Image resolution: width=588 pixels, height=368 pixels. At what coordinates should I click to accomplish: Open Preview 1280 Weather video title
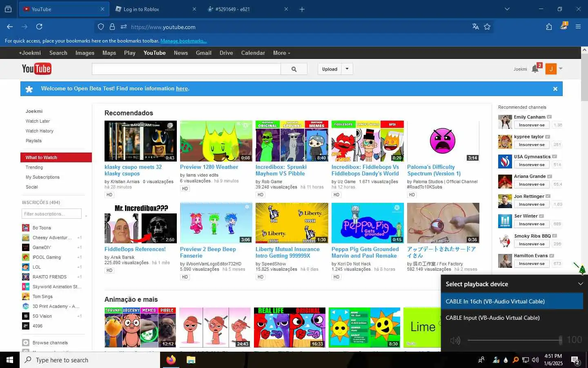pos(209,167)
